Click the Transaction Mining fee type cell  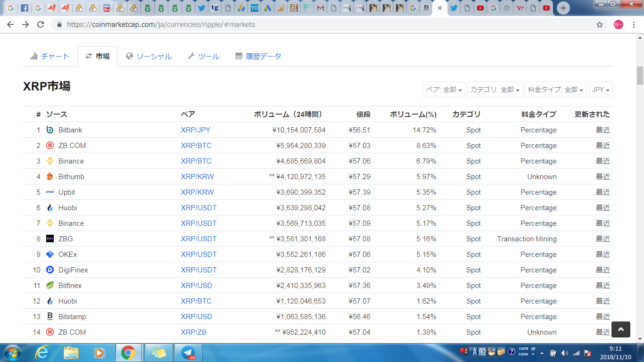[527, 239]
